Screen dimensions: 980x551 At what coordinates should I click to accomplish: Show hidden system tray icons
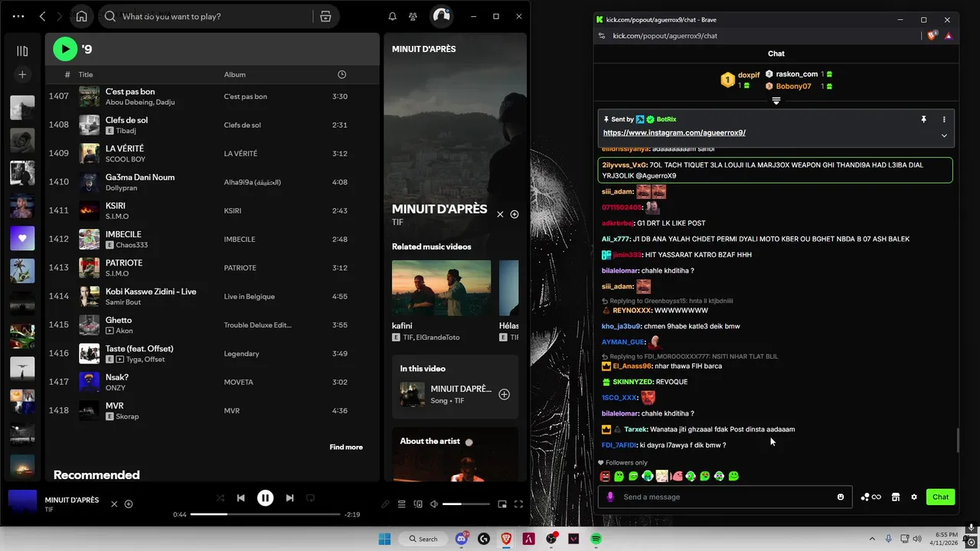(871, 539)
